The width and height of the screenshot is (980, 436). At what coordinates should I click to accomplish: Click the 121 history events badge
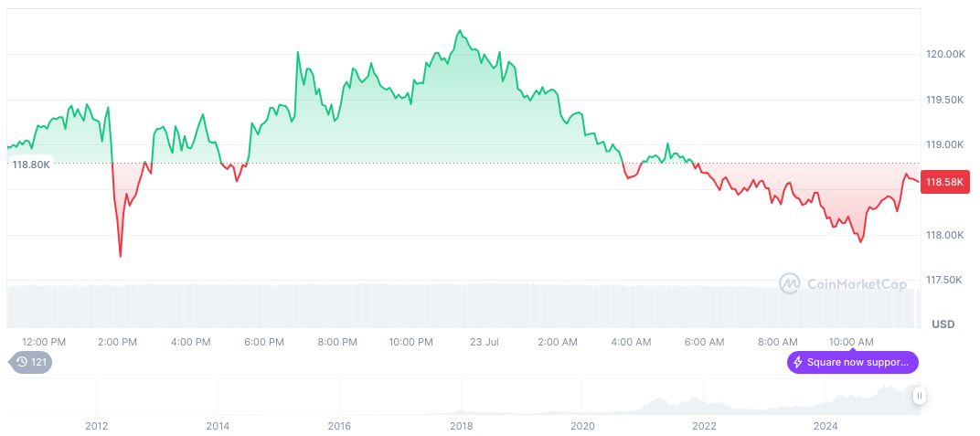[31, 363]
